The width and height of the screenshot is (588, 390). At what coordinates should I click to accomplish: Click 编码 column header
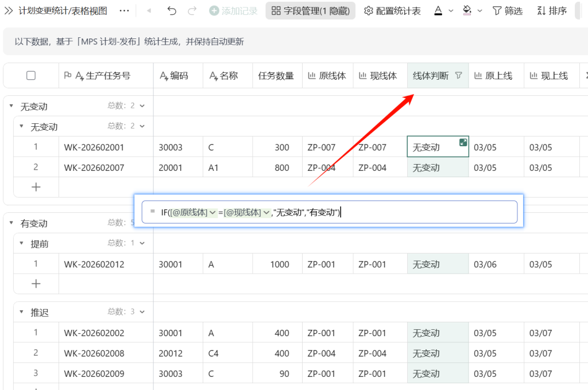pos(178,76)
